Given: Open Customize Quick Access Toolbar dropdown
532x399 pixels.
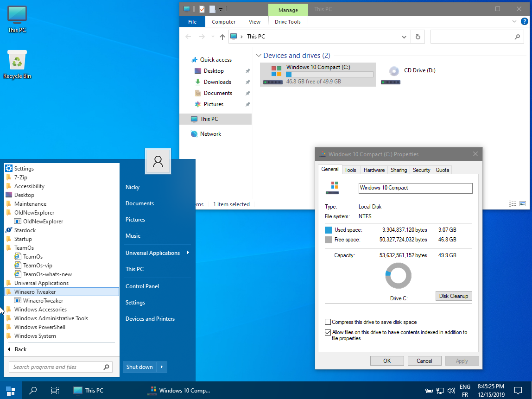Looking at the screenshot, I should pos(221,9).
